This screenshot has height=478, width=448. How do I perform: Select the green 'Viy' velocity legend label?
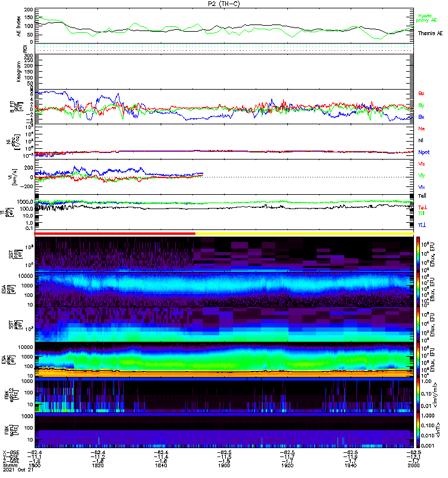422,176
